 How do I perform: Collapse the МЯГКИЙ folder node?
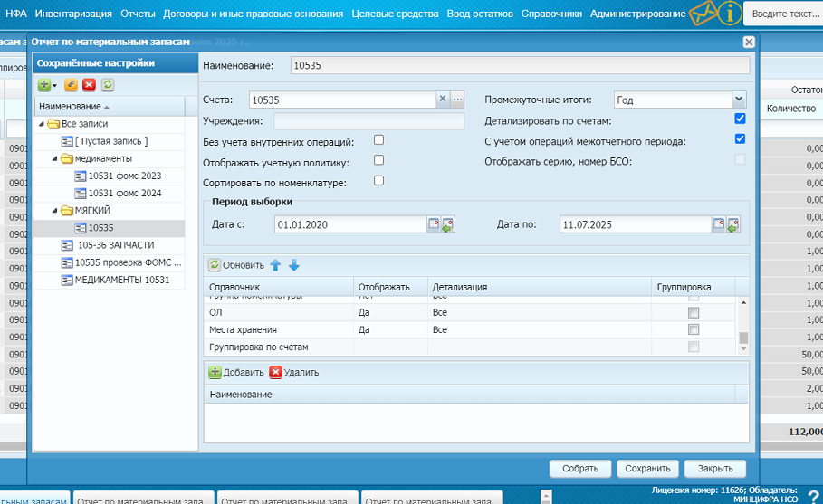(54, 210)
